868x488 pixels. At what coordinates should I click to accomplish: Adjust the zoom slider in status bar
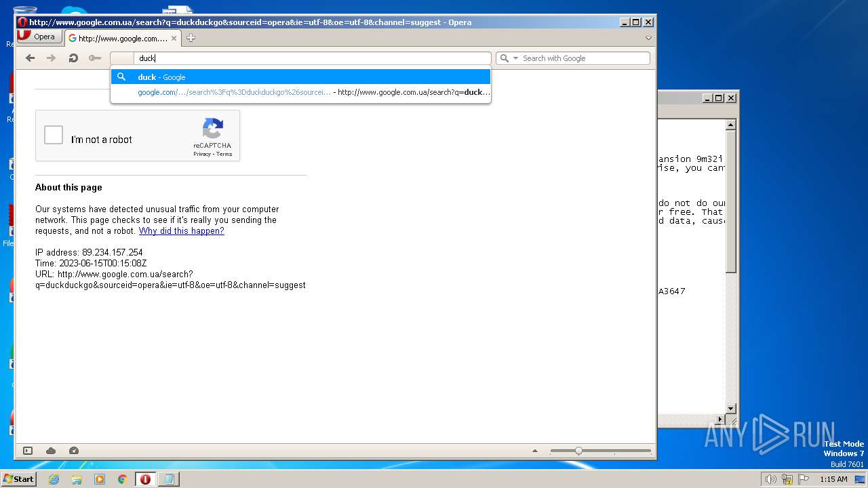[578, 451]
